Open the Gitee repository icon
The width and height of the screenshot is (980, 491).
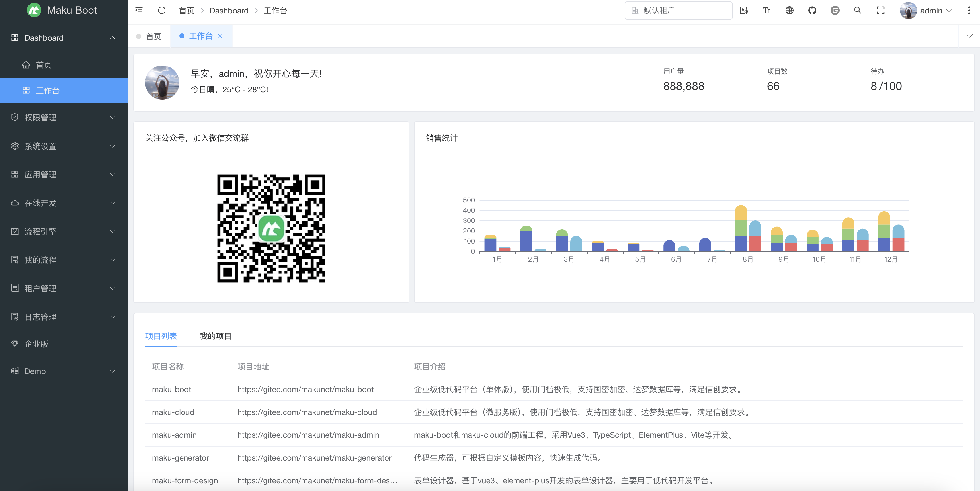[835, 11]
